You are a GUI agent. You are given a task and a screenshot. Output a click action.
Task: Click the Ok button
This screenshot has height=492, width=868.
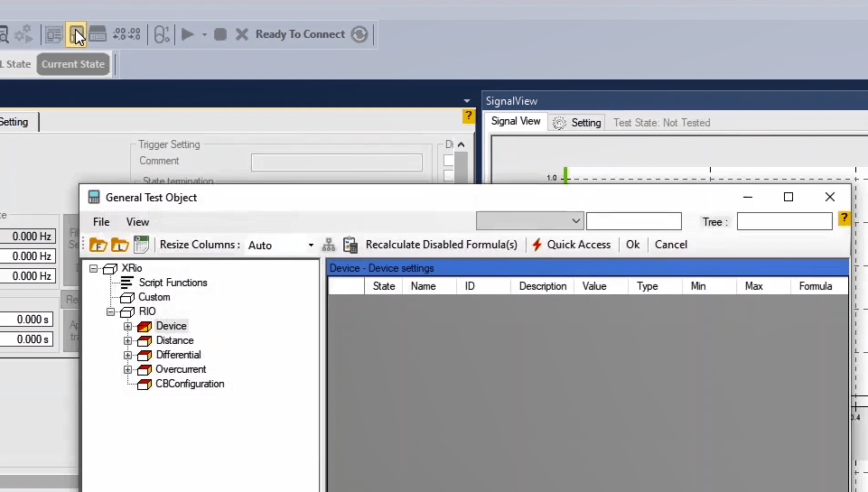632,245
